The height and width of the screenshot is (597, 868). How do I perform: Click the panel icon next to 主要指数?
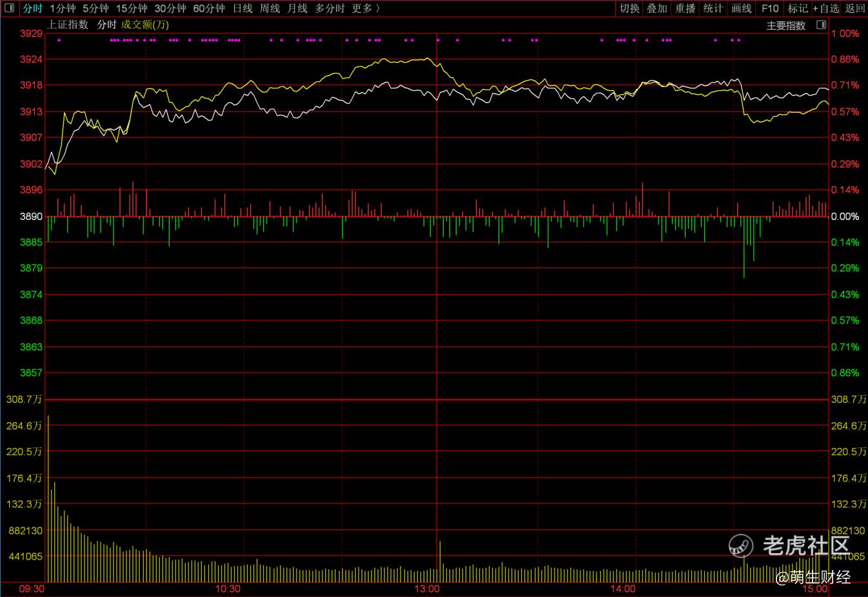point(821,25)
